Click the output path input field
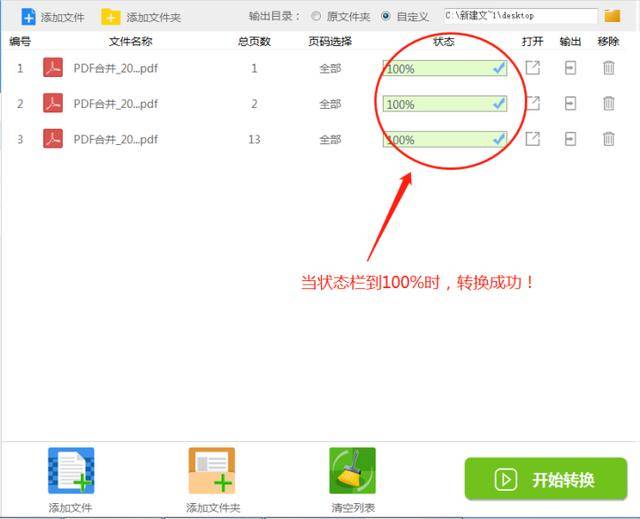The height and width of the screenshot is (519, 640). (x=520, y=16)
